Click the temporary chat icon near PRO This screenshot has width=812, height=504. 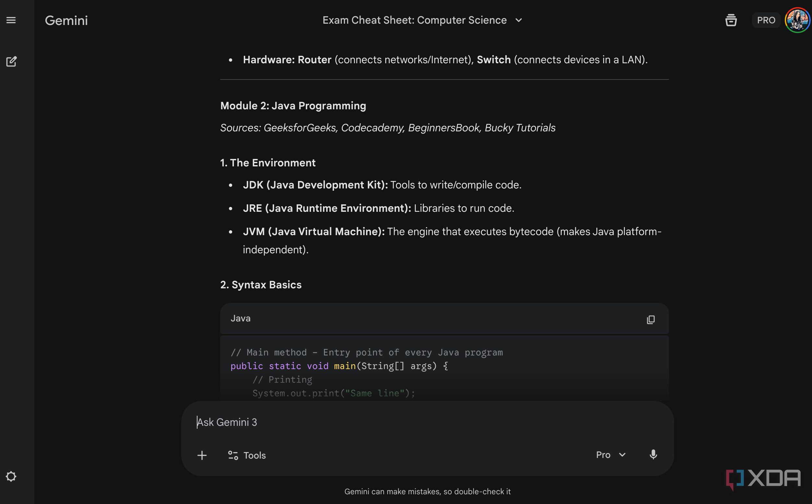(731, 20)
